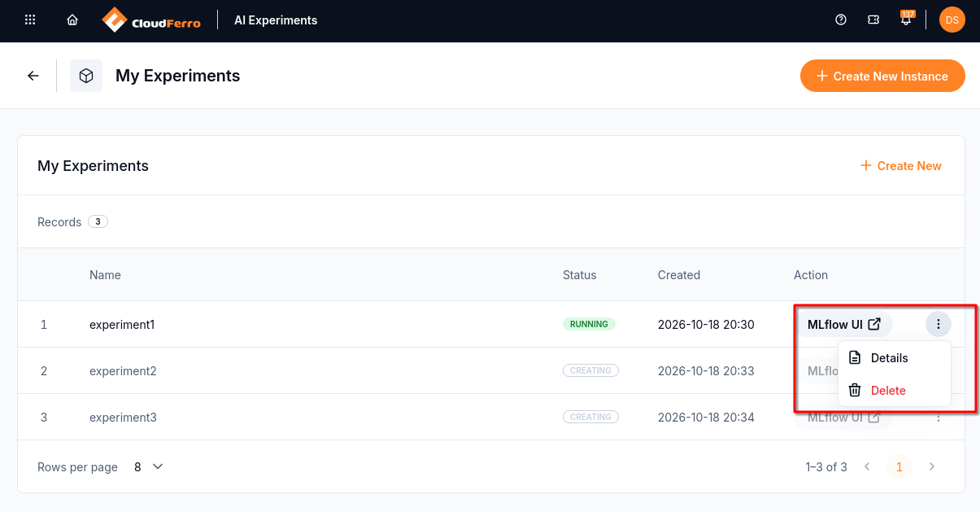Click the experiment1 name cell
980x512 pixels.
point(122,325)
